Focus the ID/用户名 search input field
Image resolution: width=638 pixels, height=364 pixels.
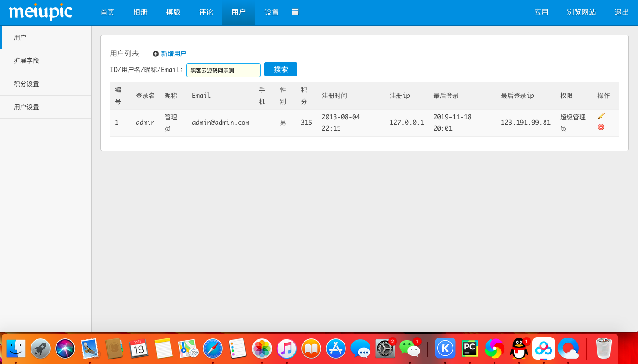[x=223, y=70]
